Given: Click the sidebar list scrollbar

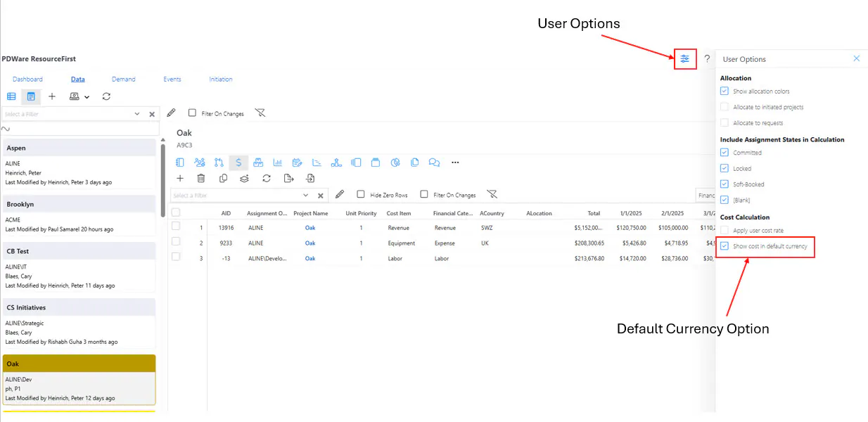Looking at the screenshot, I should click(163, 179).
